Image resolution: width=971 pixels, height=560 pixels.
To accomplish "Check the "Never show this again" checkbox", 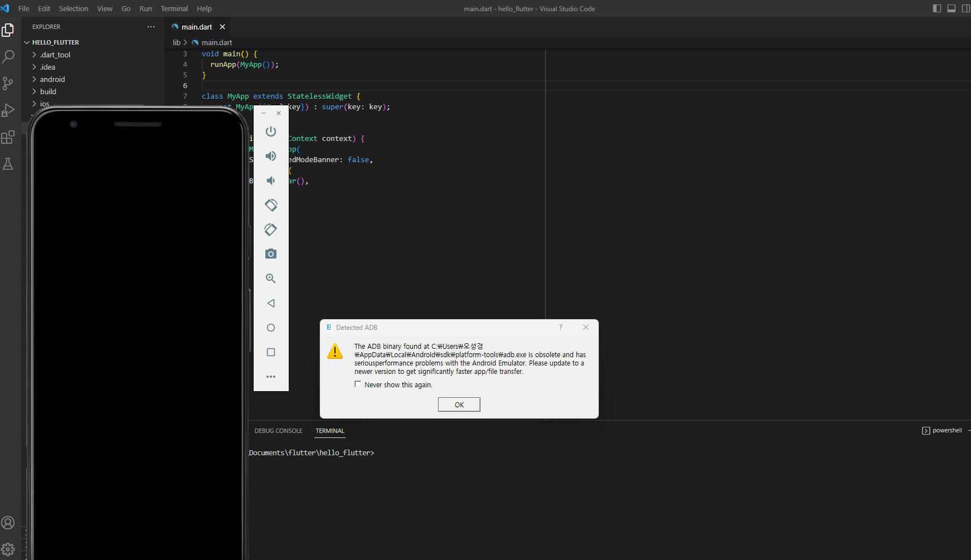I will 358,384.
